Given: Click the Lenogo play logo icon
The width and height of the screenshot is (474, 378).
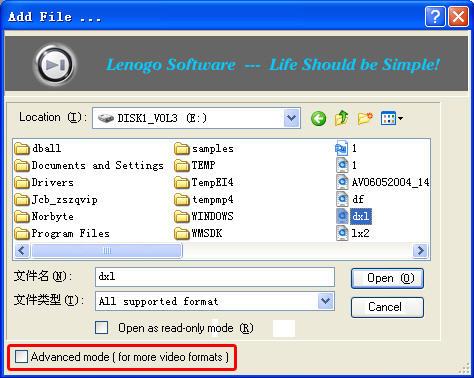Looking at the screenshot, I should [55, 65].
